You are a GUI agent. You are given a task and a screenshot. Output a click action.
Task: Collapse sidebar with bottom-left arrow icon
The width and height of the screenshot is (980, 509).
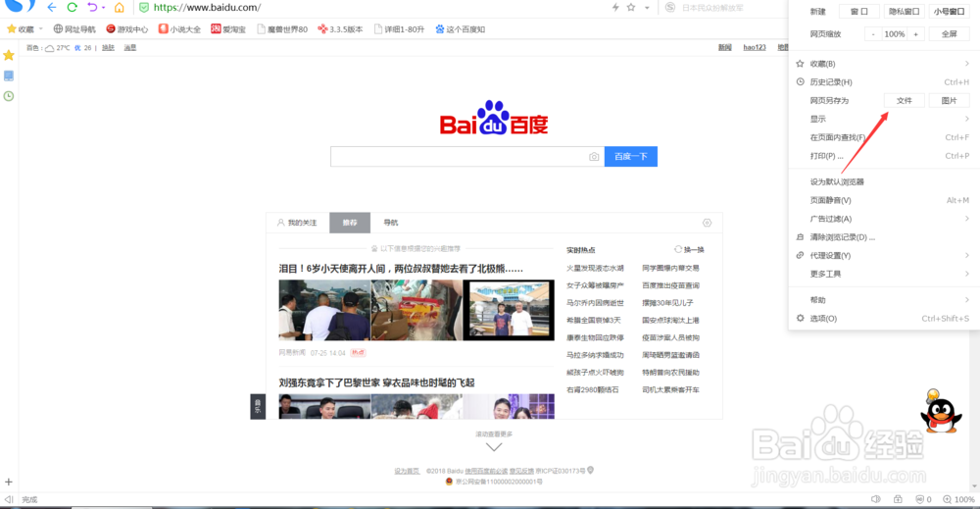[x=9, y=499]
